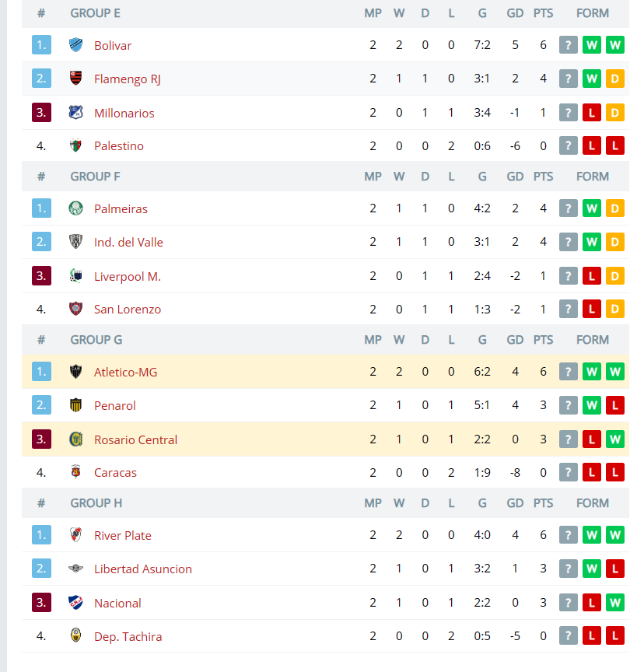This screenshot has height=672, width=644.
Task: Click the Palmeiras green crest icon
Action: click(76, 208)
